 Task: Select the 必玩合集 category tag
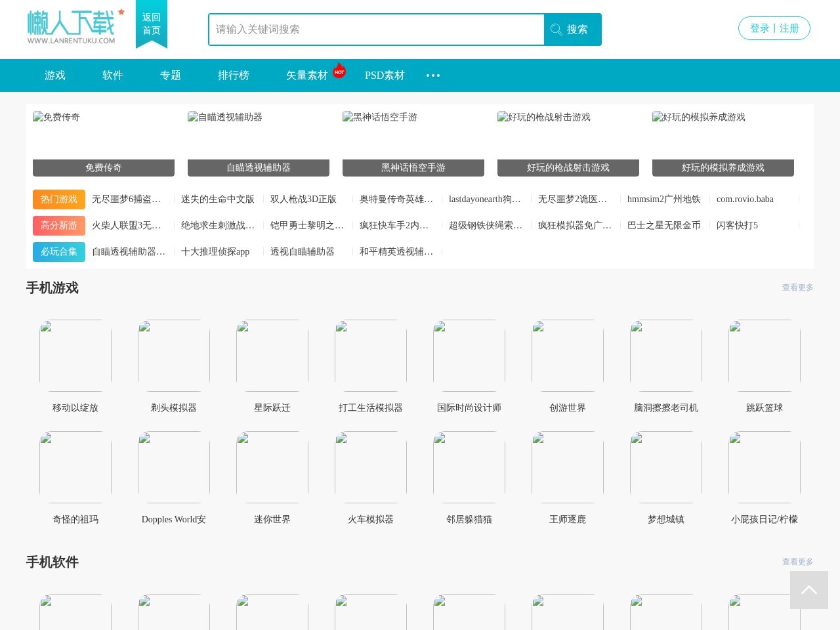58,251
